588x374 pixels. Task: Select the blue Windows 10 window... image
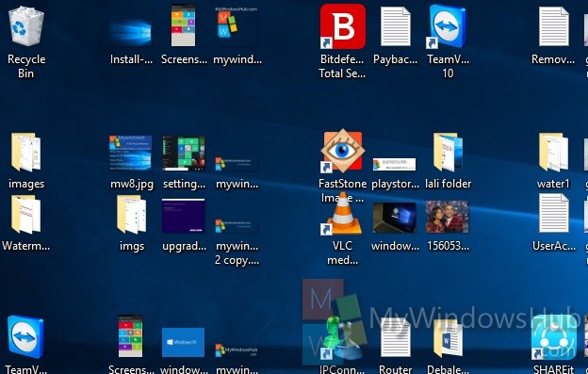tap(184, 343)
